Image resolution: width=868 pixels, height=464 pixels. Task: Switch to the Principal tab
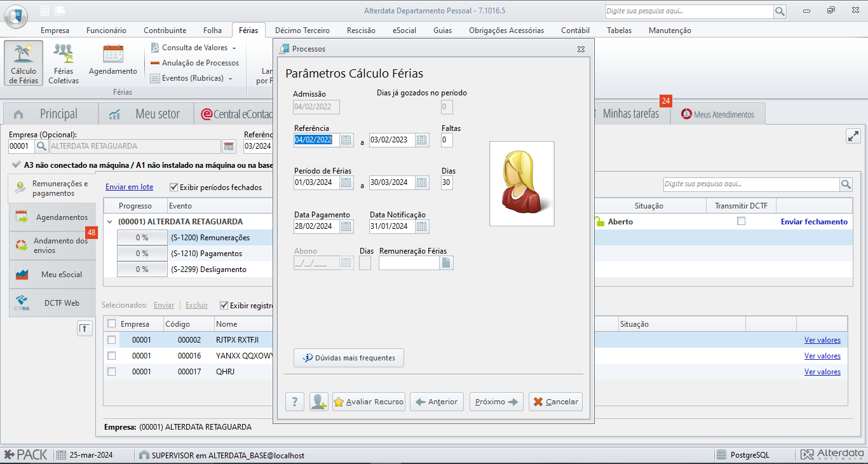pyautogui.click(x=50, y=114)
